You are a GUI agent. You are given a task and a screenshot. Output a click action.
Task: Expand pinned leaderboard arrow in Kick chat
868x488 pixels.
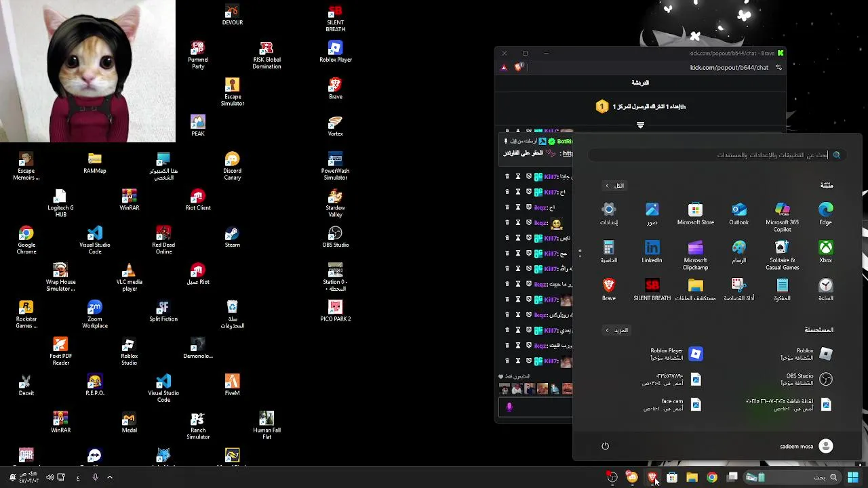click(640, 125)
